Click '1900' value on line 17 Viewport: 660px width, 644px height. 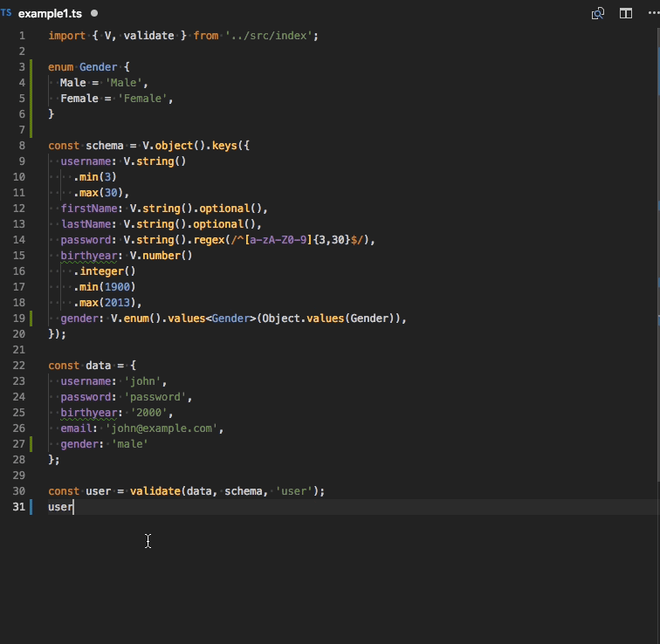pos(117,287)
